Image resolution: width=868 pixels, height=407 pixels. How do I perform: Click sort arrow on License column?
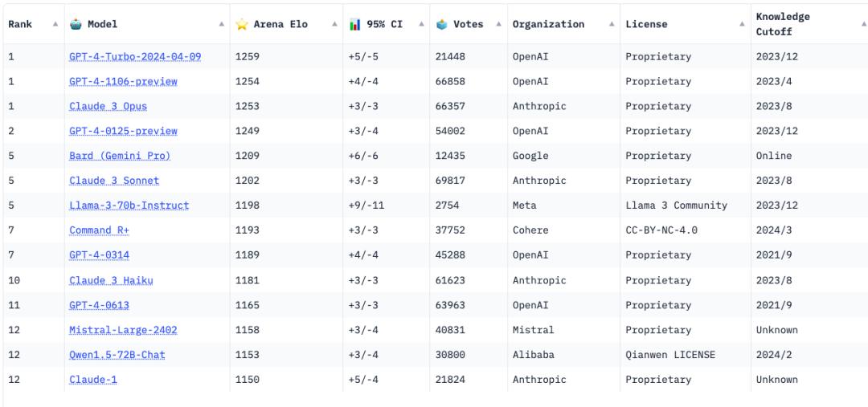[x=743, y=24]
